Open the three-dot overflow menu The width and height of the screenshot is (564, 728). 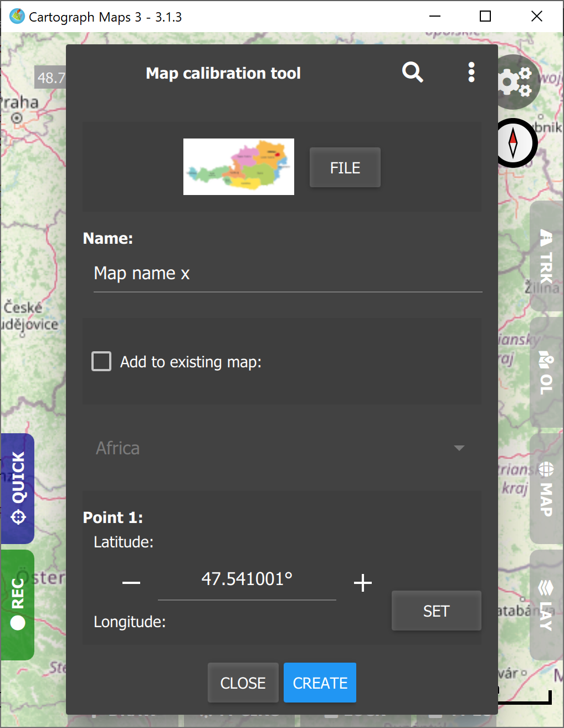[471, 72]
